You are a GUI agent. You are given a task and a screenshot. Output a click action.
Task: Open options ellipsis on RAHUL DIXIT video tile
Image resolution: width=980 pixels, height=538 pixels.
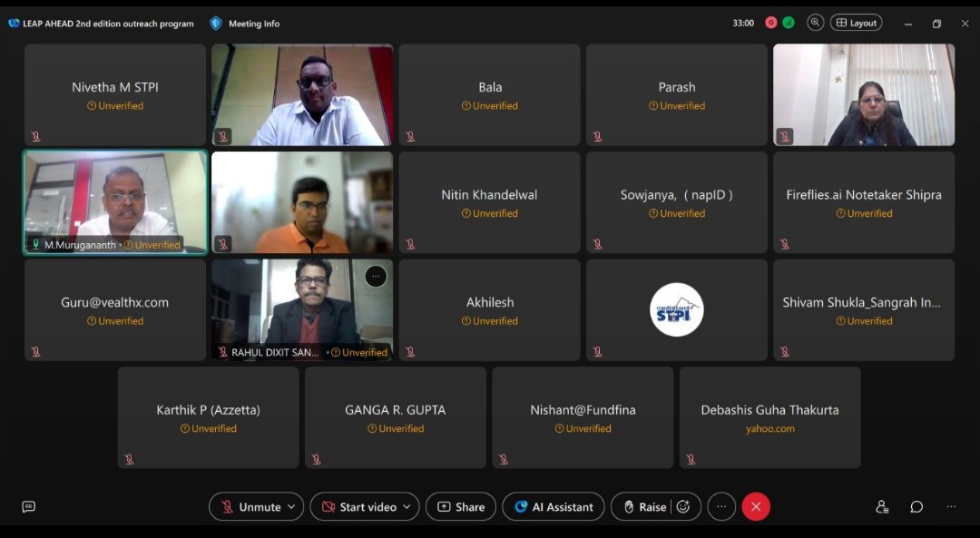pos(376,276)
